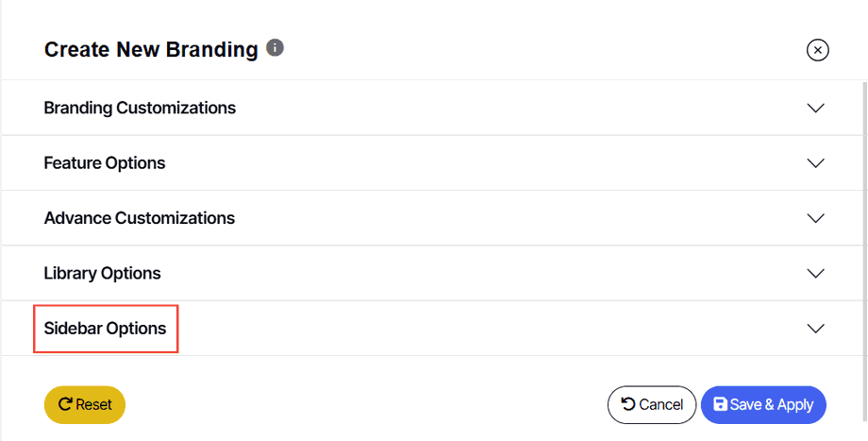Open the Feature Options section label
Viewport: 868px width, 441px height.
pyautogui.click(x=105, y=163)
